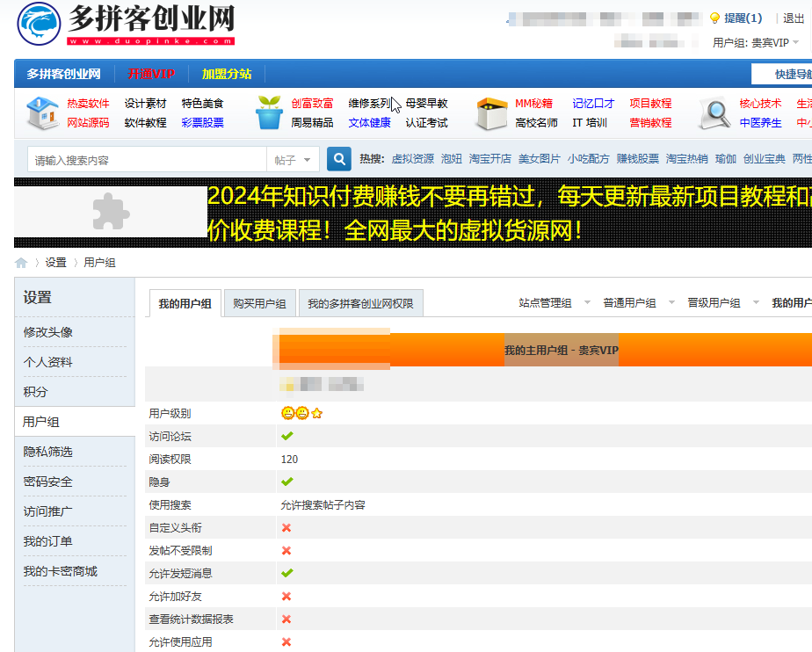The image size is (812, 652).
Task: Click the puzzle piece plugin placeholder
Action: (111, 211)
